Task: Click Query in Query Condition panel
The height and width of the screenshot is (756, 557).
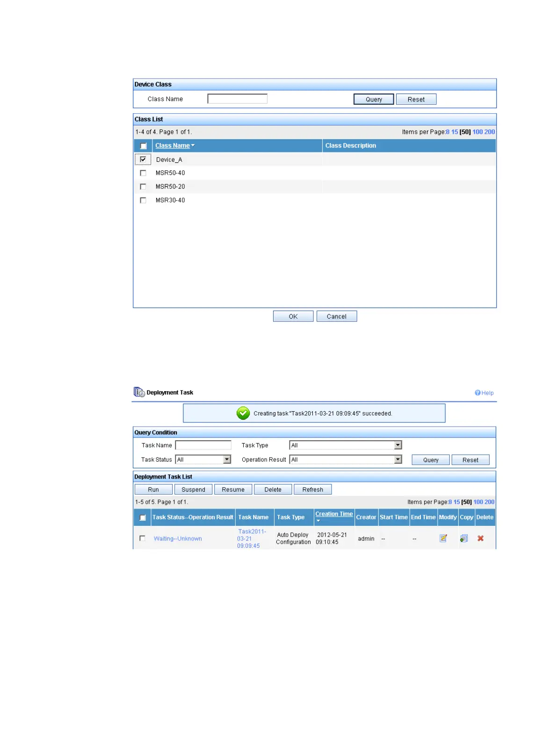Action: click(431, 460)
